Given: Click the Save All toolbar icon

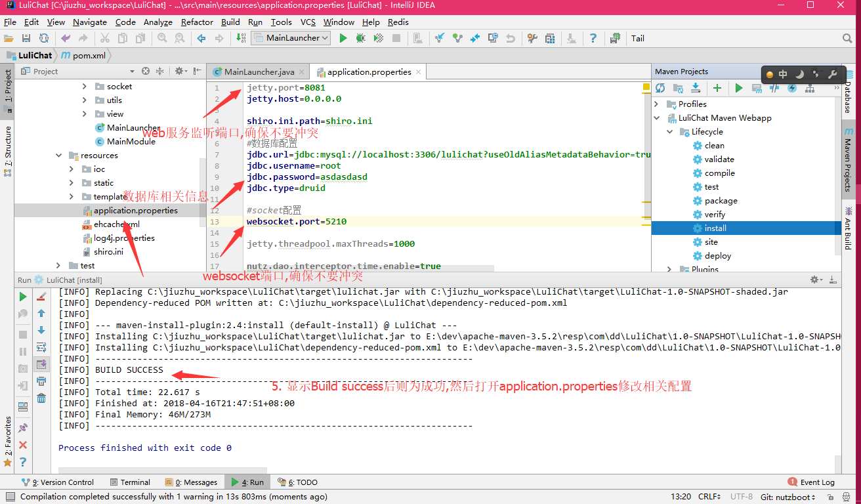Looking at the screenshot, I should click(x=26, y=38).
